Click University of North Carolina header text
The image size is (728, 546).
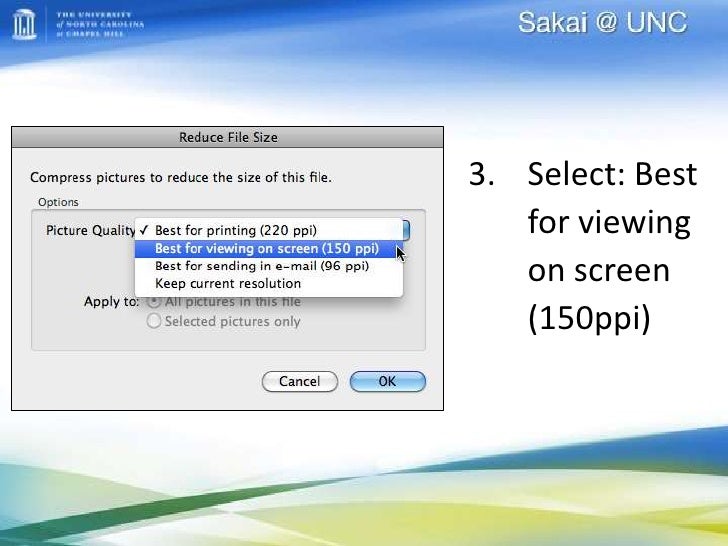[100, 24]
